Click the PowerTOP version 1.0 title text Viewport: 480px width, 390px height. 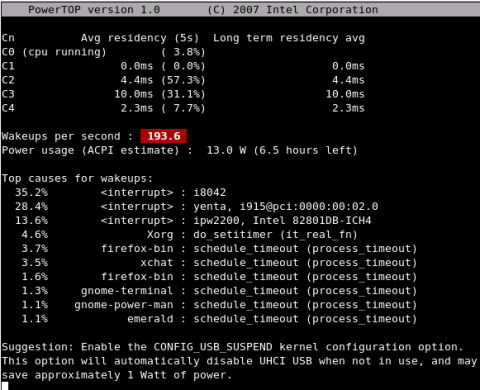coord(94,10)
